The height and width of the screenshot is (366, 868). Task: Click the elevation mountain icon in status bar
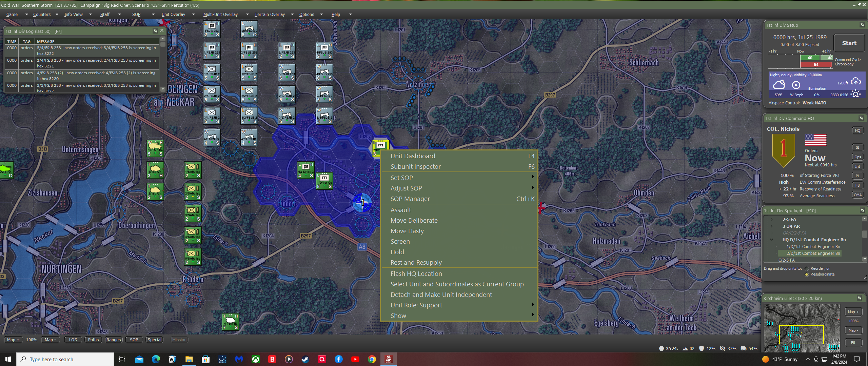click(685, 348)
